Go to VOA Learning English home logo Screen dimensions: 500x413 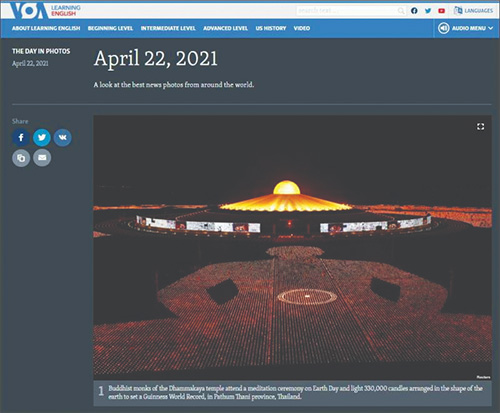(45, 11)
